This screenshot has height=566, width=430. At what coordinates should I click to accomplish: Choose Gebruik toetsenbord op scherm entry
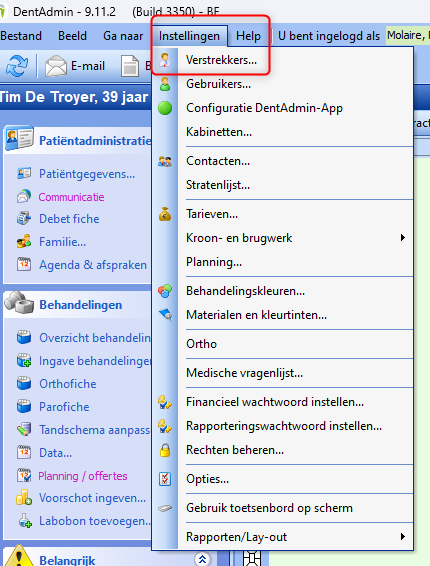[282, 508]
